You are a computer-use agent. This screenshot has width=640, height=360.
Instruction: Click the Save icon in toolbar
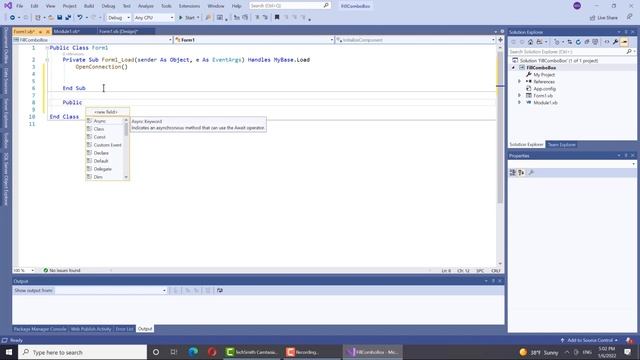pyautogui.click(x=60, y=18)
